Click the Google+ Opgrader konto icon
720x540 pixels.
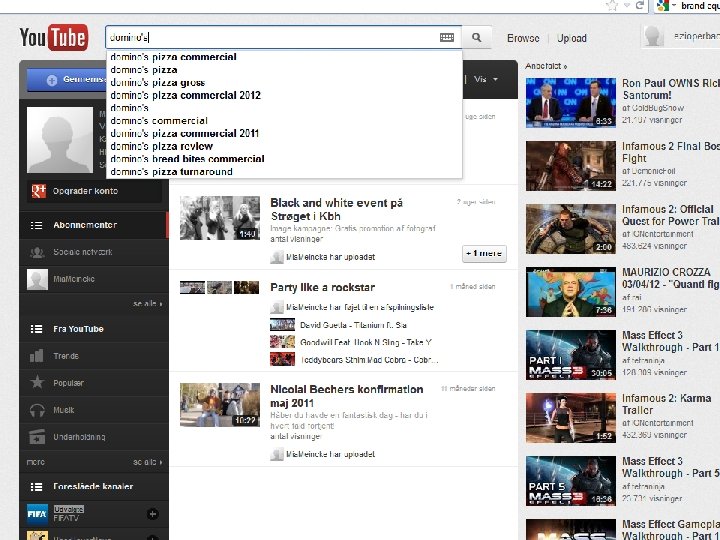point(39,191)
